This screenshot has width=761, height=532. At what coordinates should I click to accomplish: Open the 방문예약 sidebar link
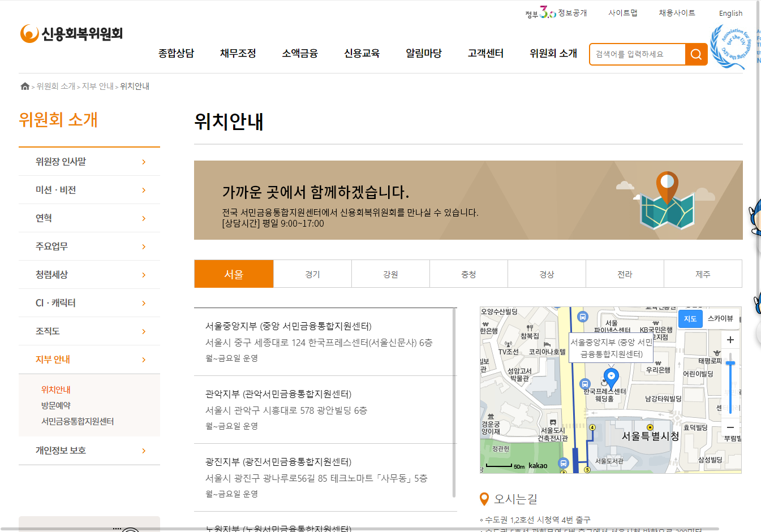click(x=56, y=405)
